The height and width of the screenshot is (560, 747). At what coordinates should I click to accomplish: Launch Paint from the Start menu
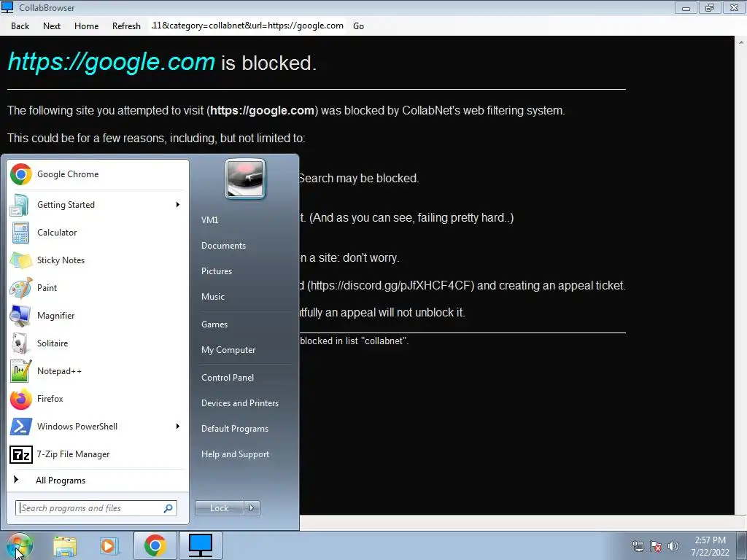[x=98, y=287]
